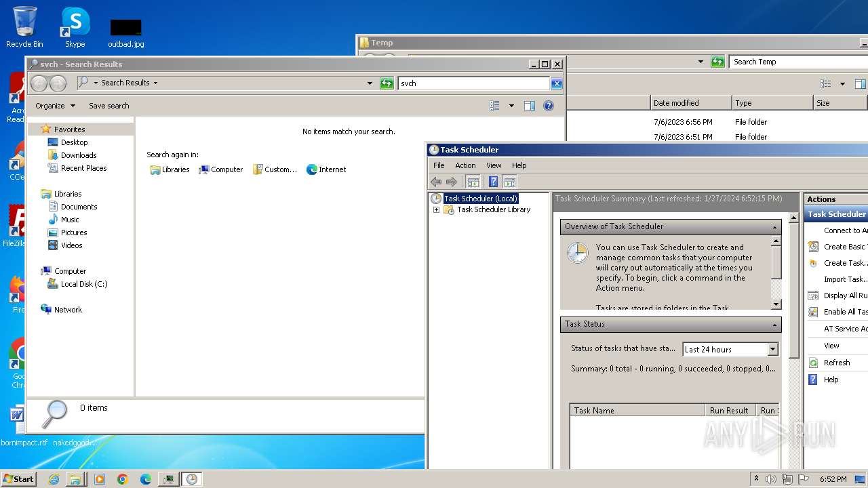
Task: Open the Action menu in Task Scheduler
Action: (465, 165)
